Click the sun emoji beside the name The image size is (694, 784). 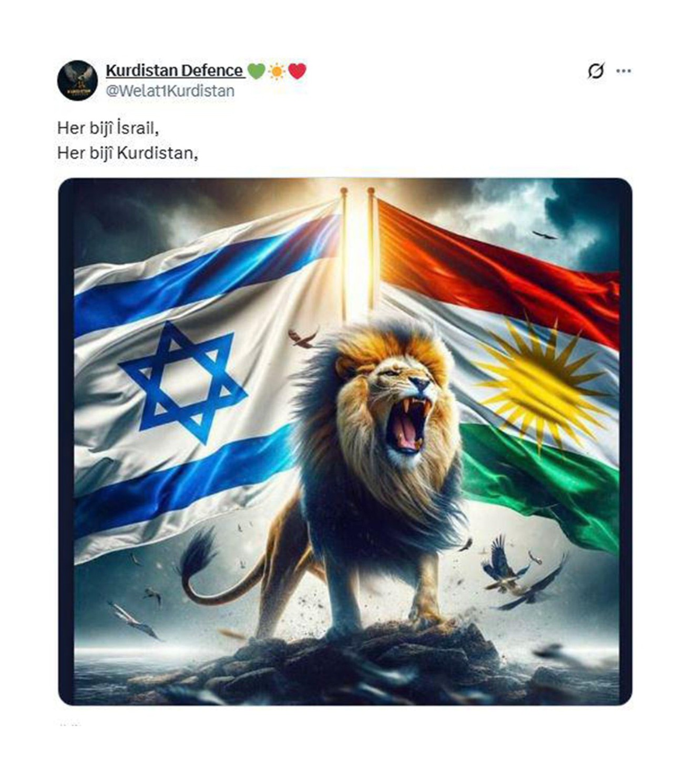[x=277, y=71]
